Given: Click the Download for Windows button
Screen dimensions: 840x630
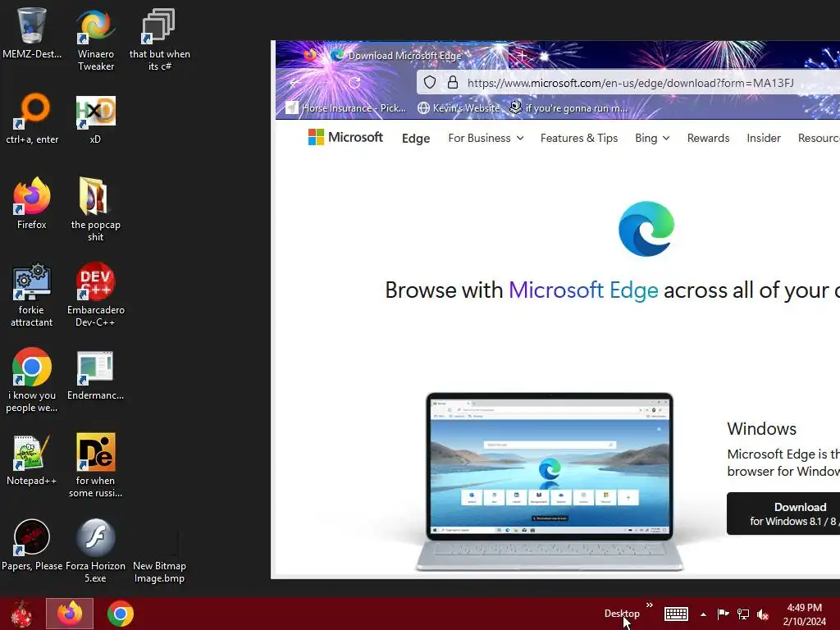Looking at the screenshot, I should pyautogui.click(x=783, y=514).
